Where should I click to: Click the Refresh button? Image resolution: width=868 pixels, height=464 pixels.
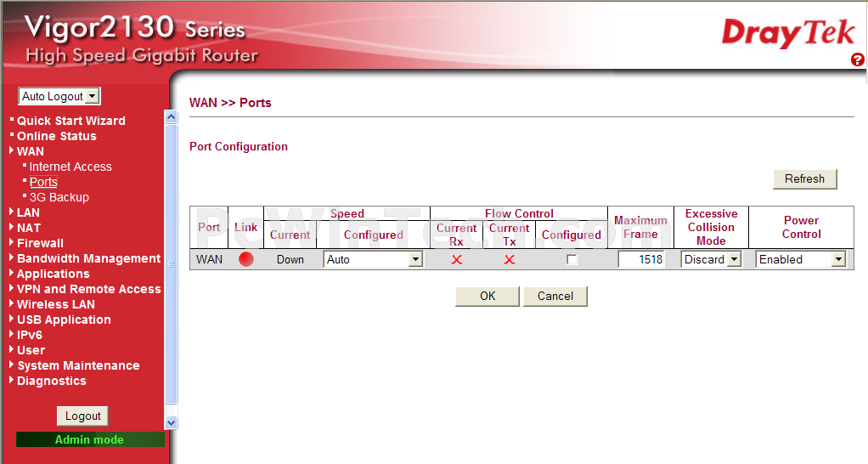[x=805, y=178]
